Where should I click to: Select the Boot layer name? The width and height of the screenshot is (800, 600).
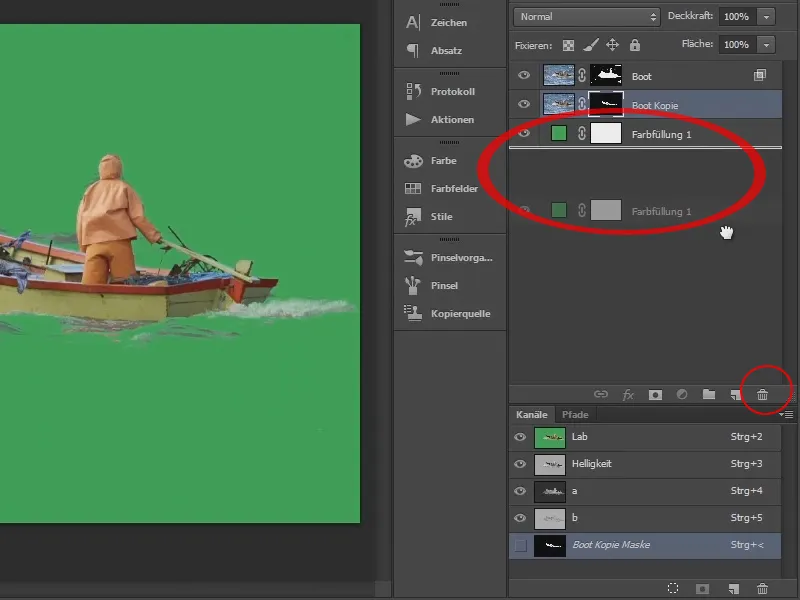point(641,77)
